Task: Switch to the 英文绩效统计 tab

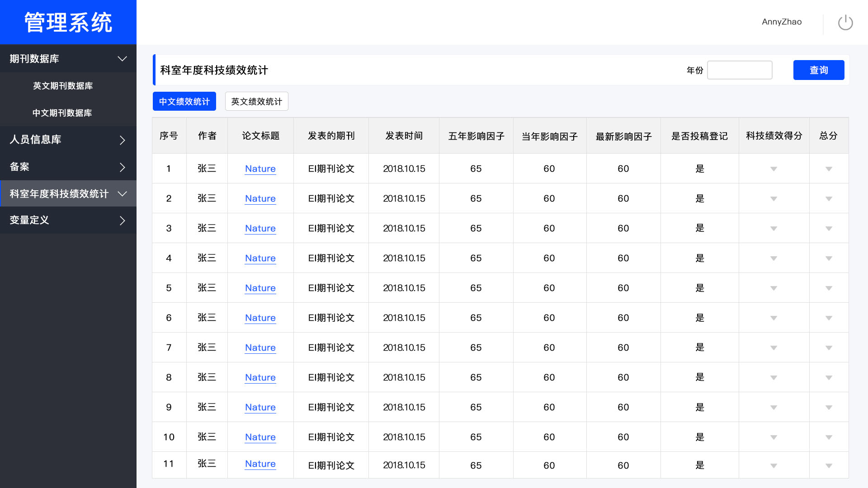Action: point(256,102)
